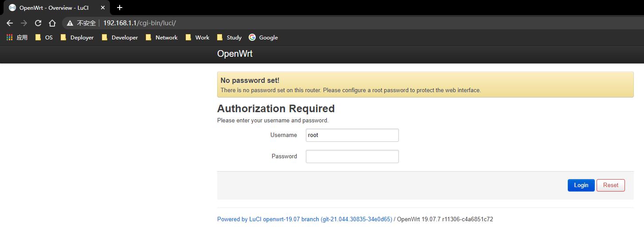Expand the Deployer bookmarks folder
Image resolution: width=644 pixels, height=227 pixels.
(77, 38)
